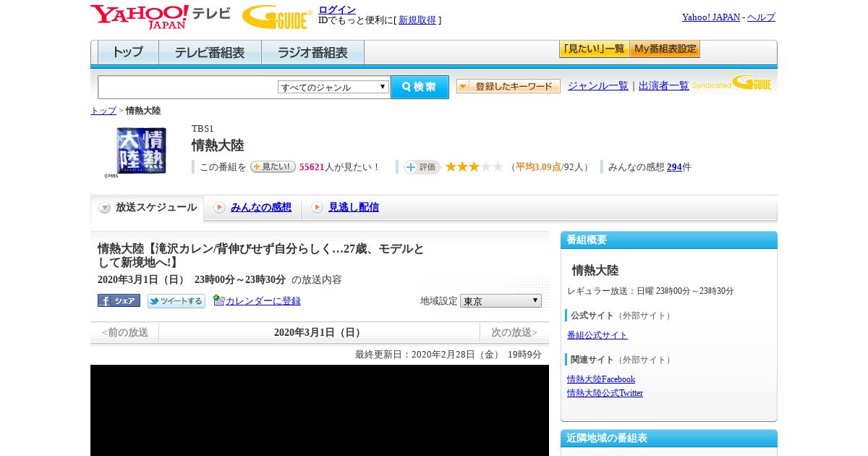
Task: Open the 「見たい!」一覧 button
Action: coord(594,49)
